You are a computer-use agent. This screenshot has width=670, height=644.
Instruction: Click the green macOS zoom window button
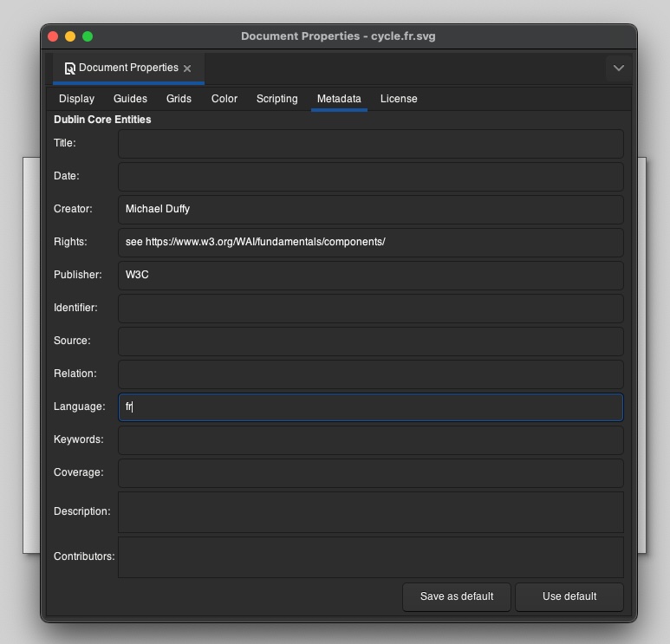88,36
